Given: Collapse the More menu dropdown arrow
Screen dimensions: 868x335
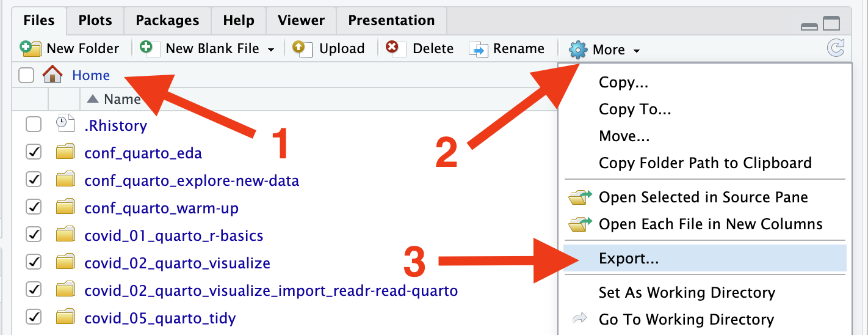Looking at the screenshot, I should tap(637, 51).
